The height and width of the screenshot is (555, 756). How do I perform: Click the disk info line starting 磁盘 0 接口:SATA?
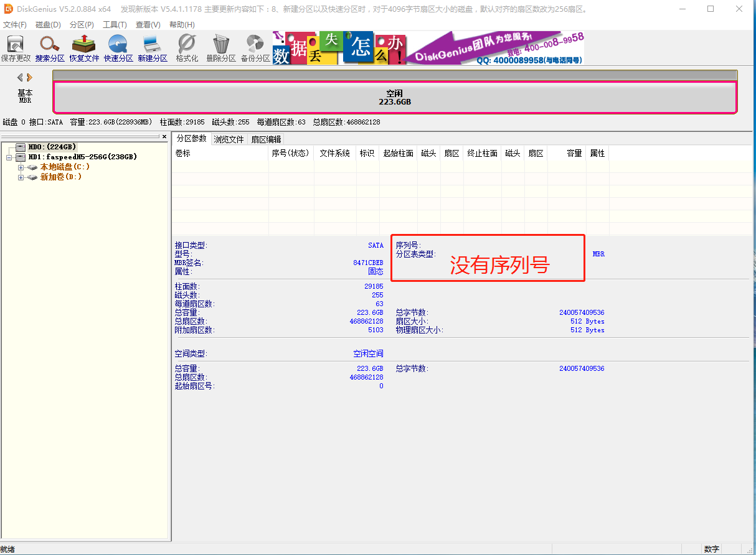(x=191, y=122)
